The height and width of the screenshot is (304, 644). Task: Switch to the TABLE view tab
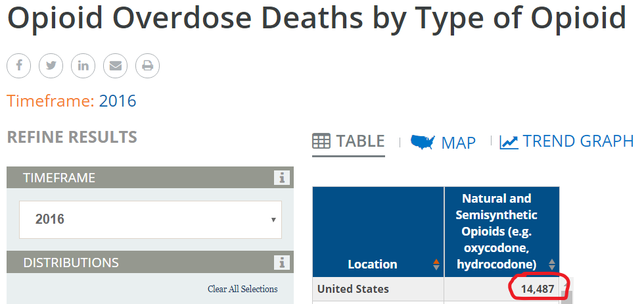click(349, 141)
